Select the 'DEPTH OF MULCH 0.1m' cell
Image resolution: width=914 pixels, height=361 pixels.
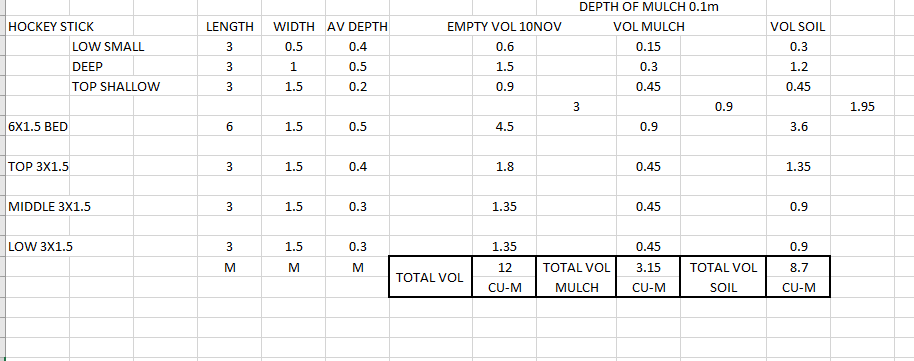click(x=648, y=8)
